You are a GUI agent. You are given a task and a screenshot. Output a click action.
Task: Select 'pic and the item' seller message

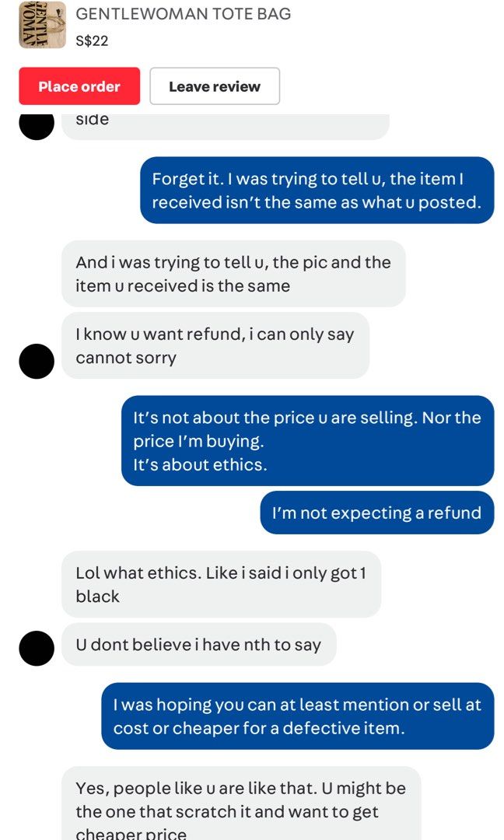233,274
